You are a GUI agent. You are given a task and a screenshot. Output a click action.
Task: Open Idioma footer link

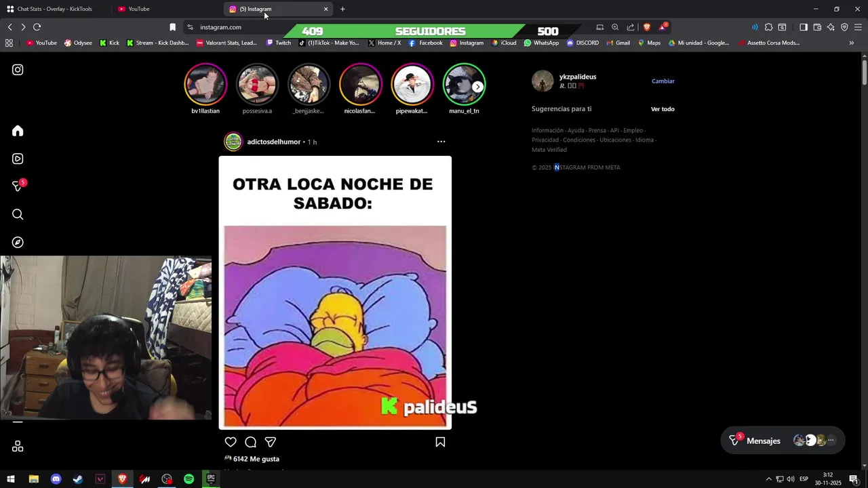[644, 140]
